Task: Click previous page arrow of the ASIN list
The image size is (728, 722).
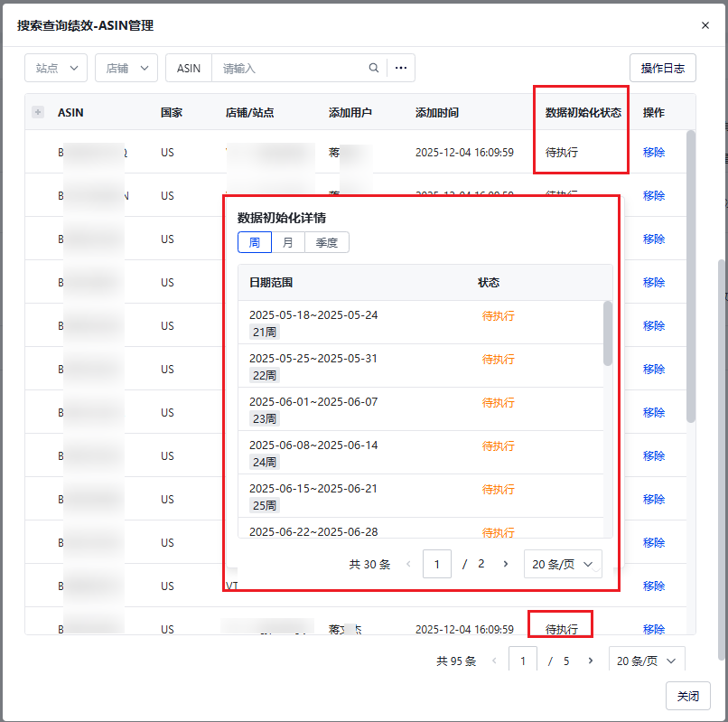Action: [x=494, y=661]
